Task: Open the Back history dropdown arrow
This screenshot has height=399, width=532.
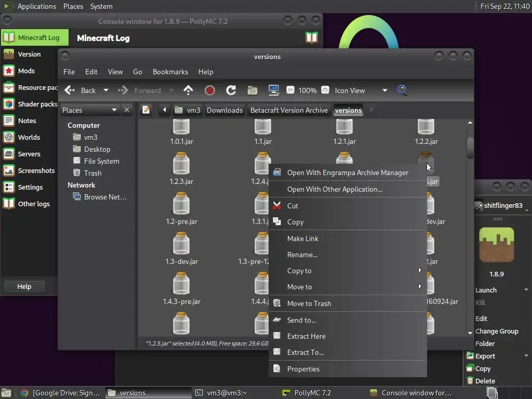Action: (106, 90)
